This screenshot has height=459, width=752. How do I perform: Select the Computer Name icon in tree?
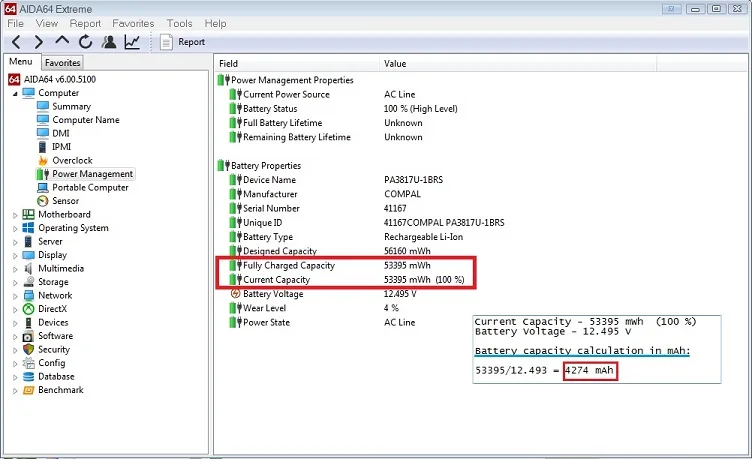coord(43,119)
